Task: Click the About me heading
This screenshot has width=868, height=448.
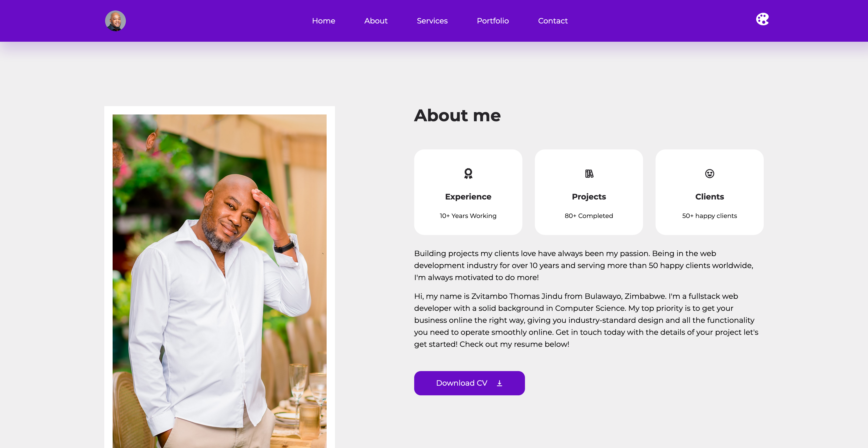Action: click(457, 116)
